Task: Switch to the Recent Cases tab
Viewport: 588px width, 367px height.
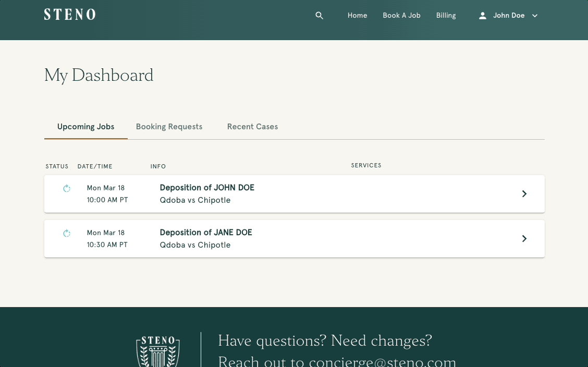Action: (x=252, y=127)
